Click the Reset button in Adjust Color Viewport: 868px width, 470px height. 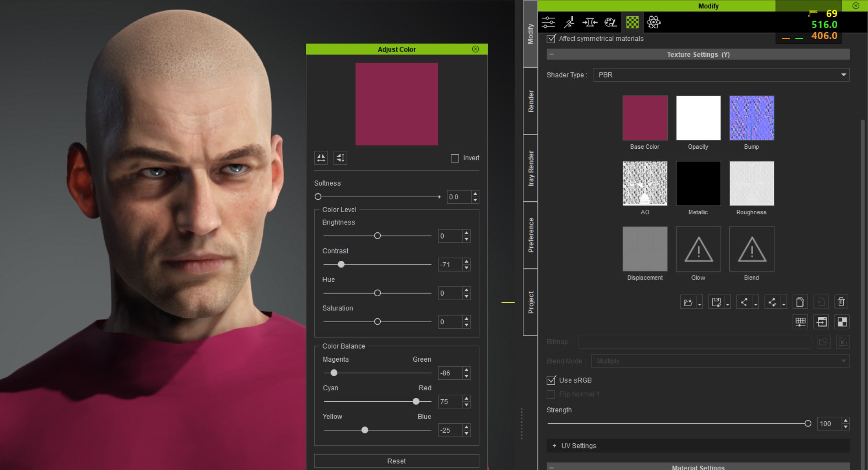click(397, 461)
